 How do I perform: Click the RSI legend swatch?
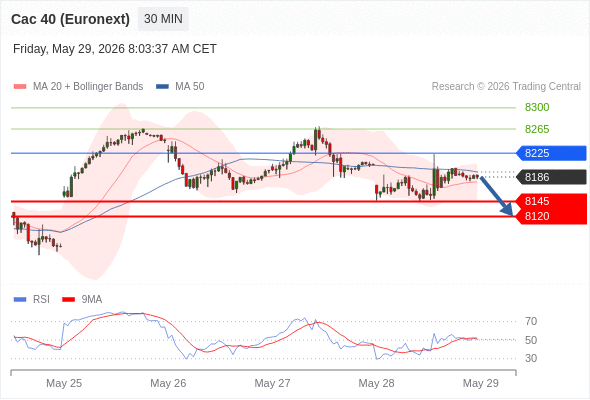pos(20,300)
